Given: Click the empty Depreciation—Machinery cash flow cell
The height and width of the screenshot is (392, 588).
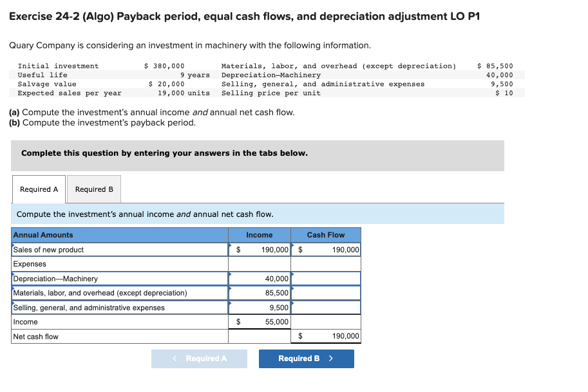Looking at the screenshot, I should click(325, 279).
